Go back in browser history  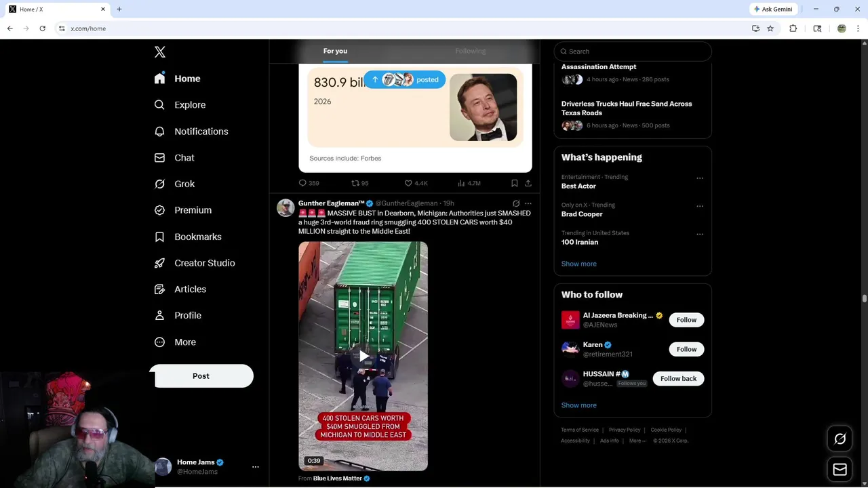tap(10, 28)
